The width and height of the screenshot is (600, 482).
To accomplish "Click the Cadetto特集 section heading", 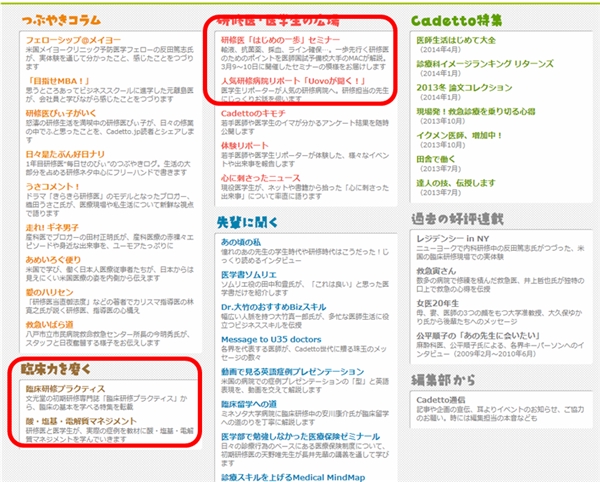I will click(456, 21).
